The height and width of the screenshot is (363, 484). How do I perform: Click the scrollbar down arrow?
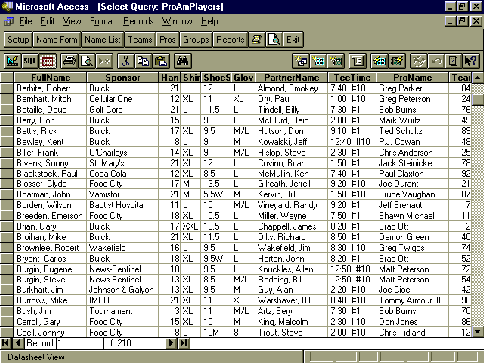(477, 332)
